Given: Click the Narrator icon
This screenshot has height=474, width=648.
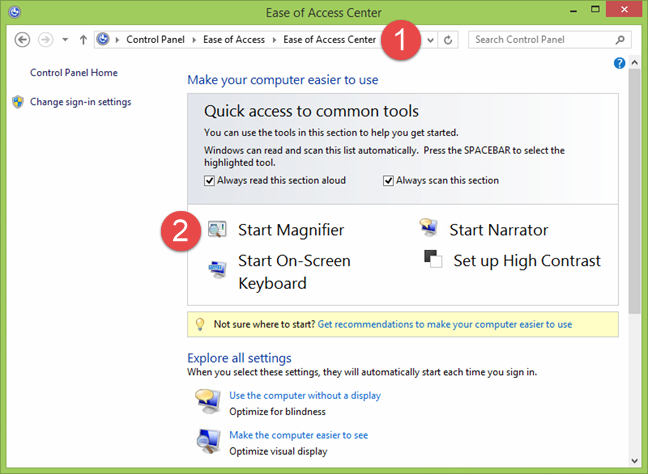Looking at the screenshot, I should [429, 228].
